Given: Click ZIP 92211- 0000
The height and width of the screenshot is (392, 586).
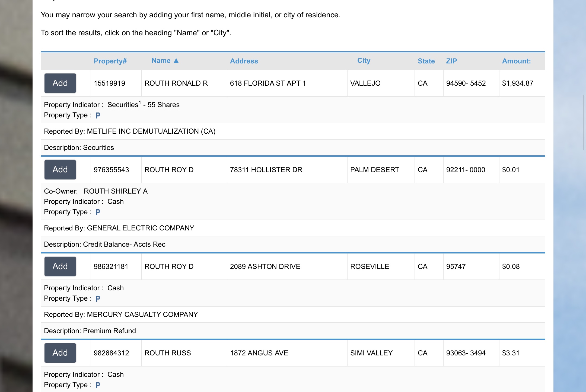Looking at the screenshot, I should (x=466, y=170).
